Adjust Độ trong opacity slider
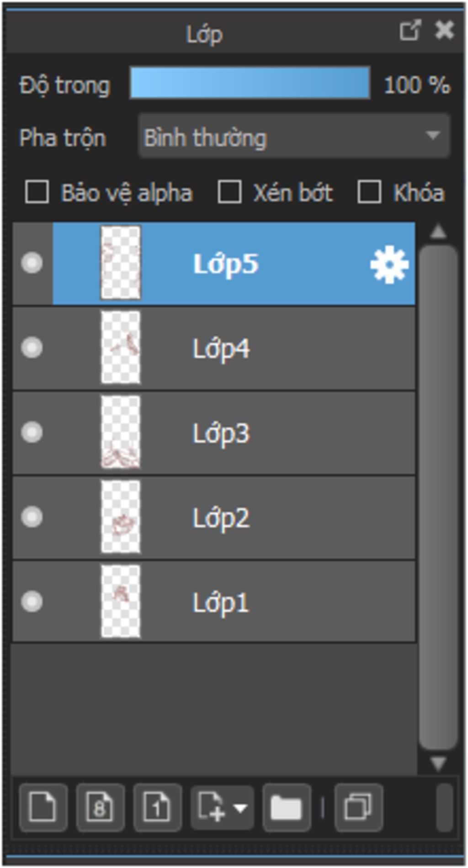Screen dimensions: 468x868 [250, 83]
